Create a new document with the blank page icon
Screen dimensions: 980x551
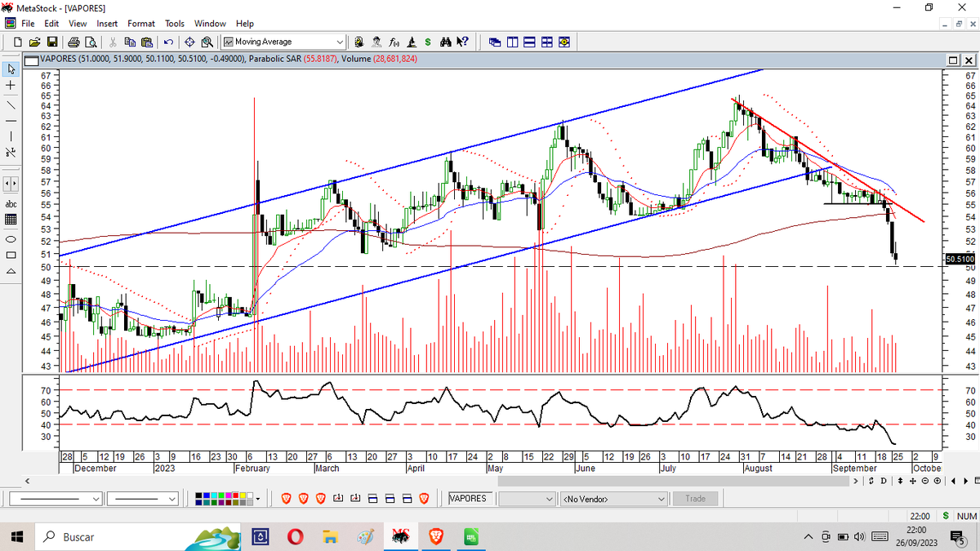(18, 42)
